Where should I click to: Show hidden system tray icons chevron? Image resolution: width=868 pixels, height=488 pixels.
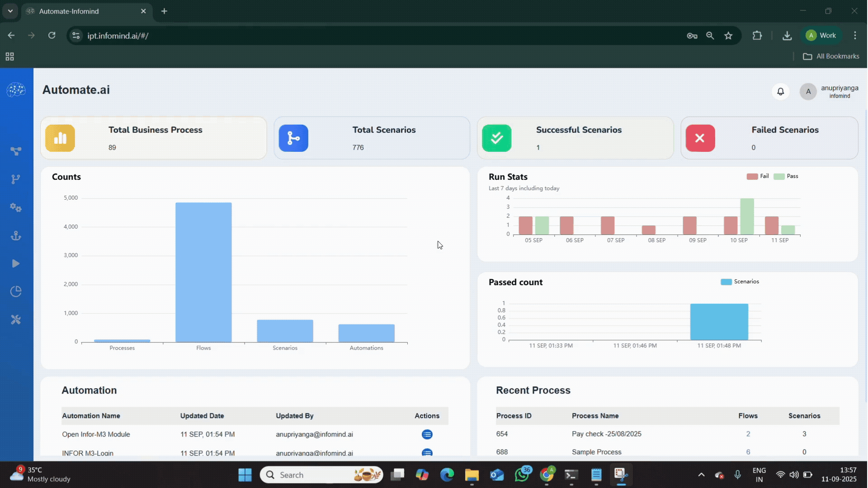[701, 475]
